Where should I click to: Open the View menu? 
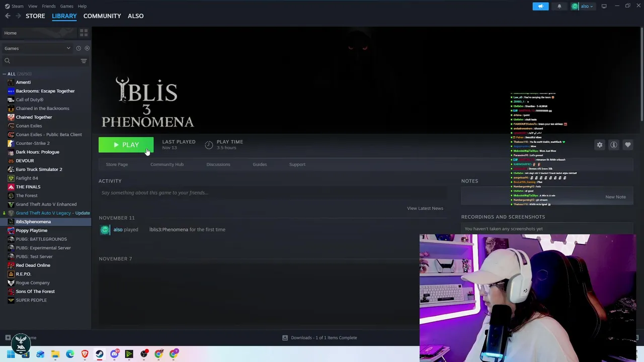(x=33, y=6)
